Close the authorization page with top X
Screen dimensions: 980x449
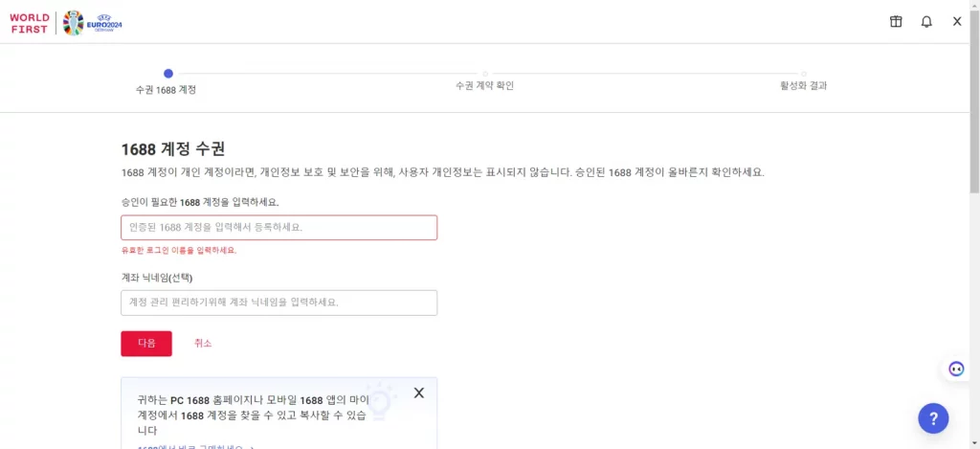pos(957,21)
